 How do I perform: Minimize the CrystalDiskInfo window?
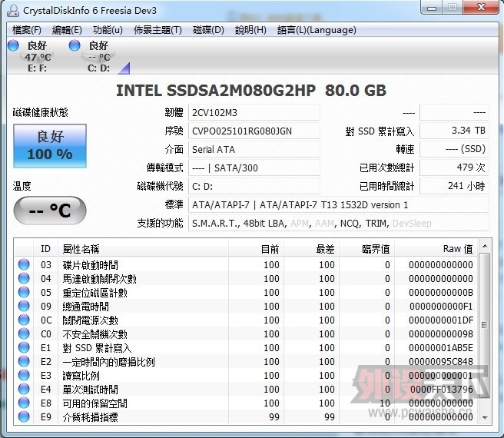click(x=431, y=7)
